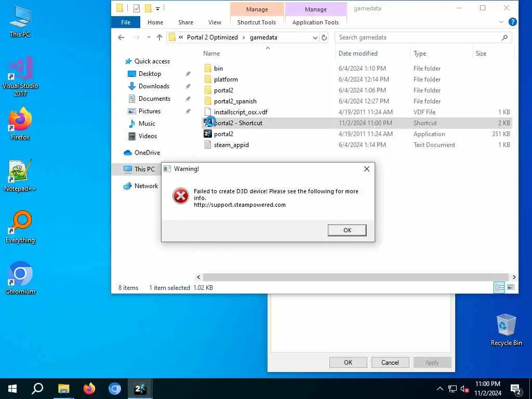Open Chromium from the taskbar

click(x=115, y=389)
